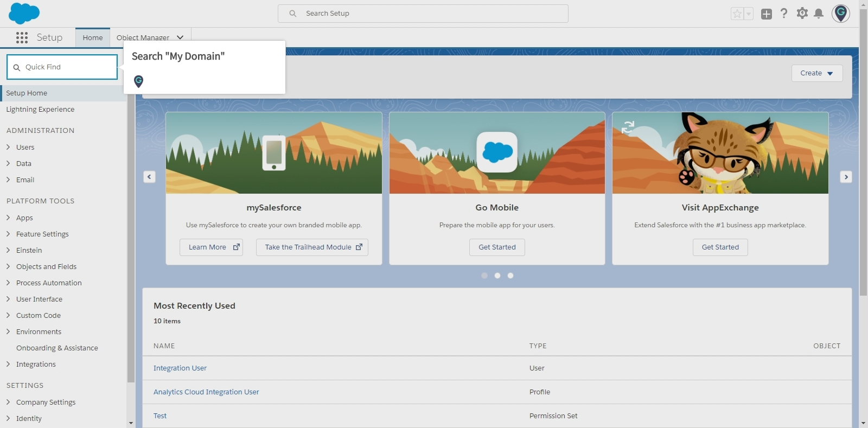Image resolution: width=868 pixels, height=428 pixels.
Task: Click the Quick Find box
Action: click(62, 67)
